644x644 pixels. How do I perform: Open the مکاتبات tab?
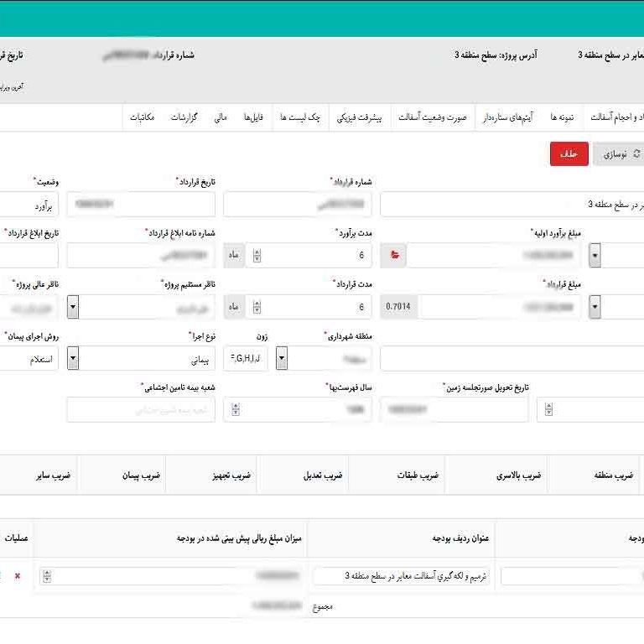pyautogui.click(x=142, y=118)
